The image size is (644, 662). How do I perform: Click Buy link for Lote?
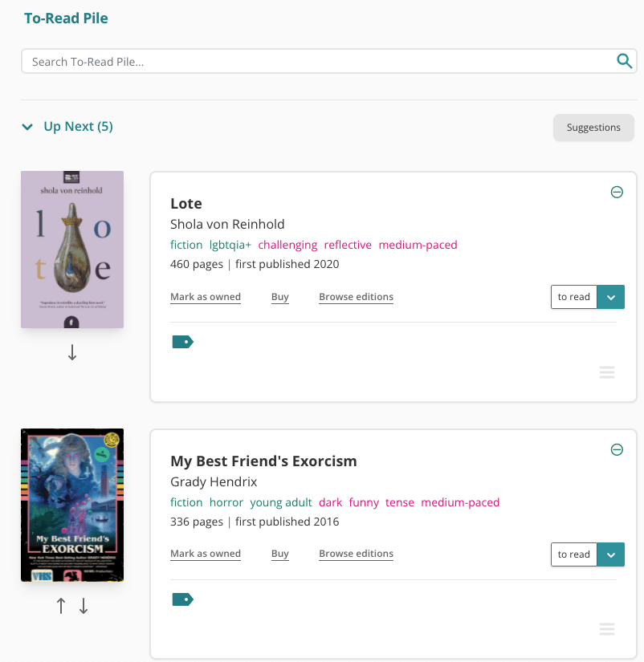pyautogui.click(x=279, y=297)
